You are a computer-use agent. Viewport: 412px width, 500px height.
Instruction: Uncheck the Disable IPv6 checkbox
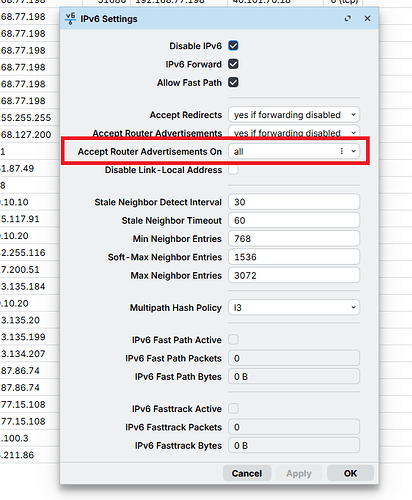pos(233,46)
